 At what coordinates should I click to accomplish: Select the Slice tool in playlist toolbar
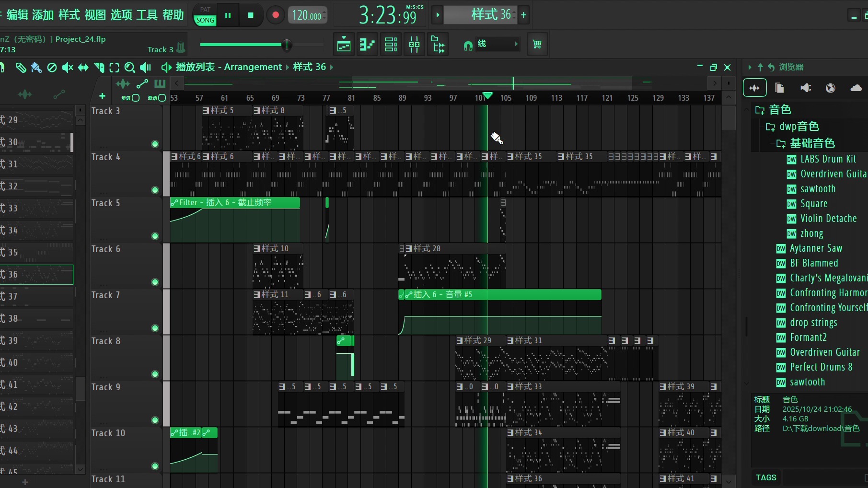(x=99, y=68)
